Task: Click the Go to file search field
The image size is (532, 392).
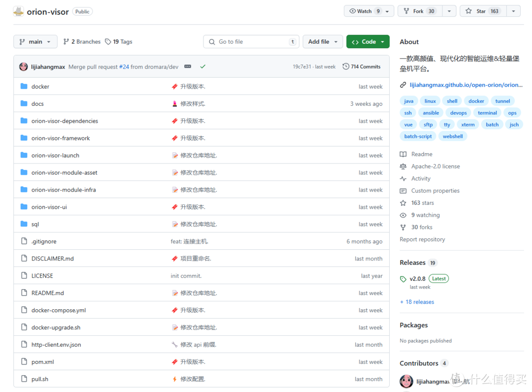Action: click(251, 42)
